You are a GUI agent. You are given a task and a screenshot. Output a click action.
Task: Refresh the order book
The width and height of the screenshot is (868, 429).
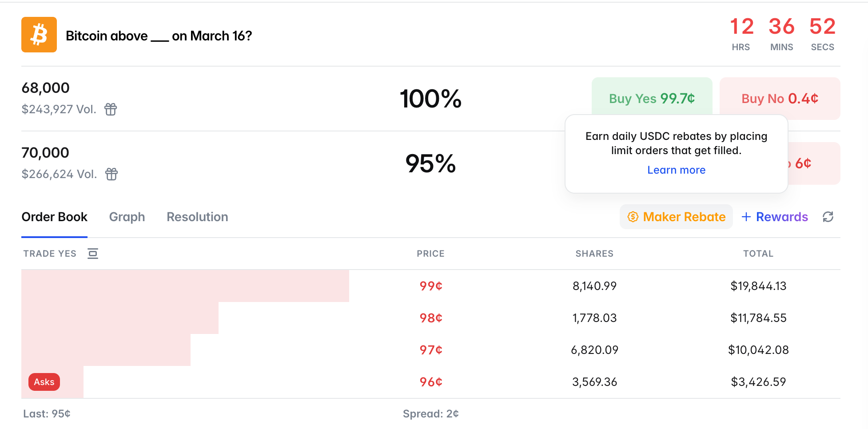828,217
